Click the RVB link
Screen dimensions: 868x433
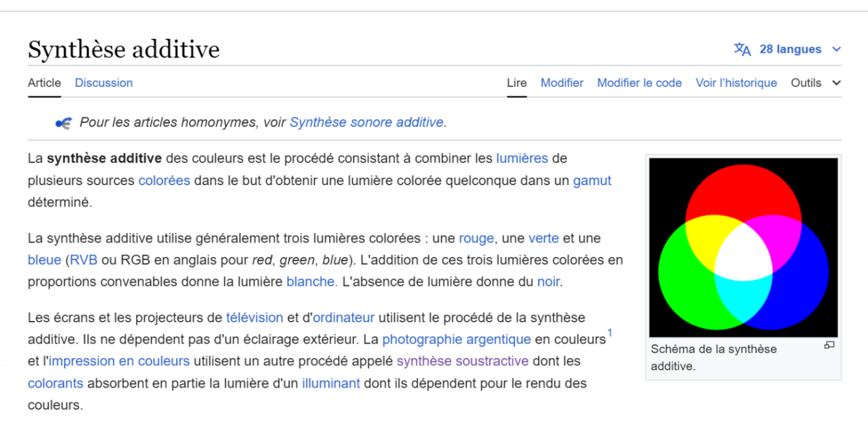point(83,260)
